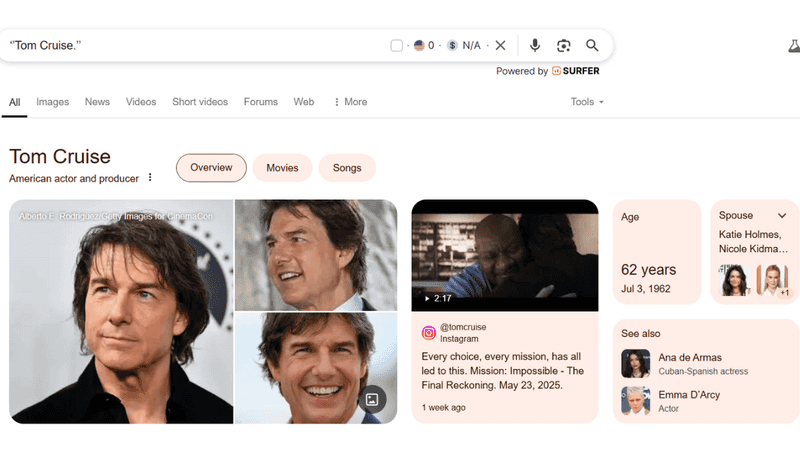
Task: Click into the search box with "Tom Cruise."
Action: coord(194,45)
